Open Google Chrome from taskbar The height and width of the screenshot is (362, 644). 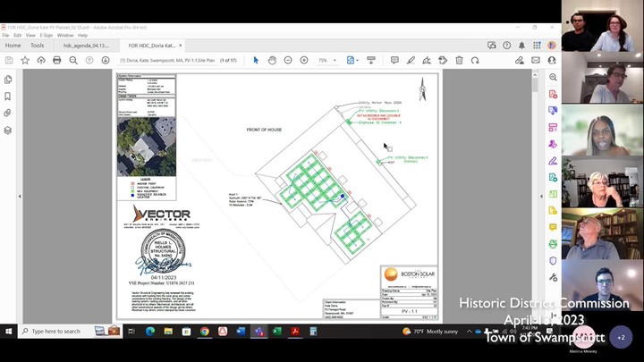click(205, 332)
